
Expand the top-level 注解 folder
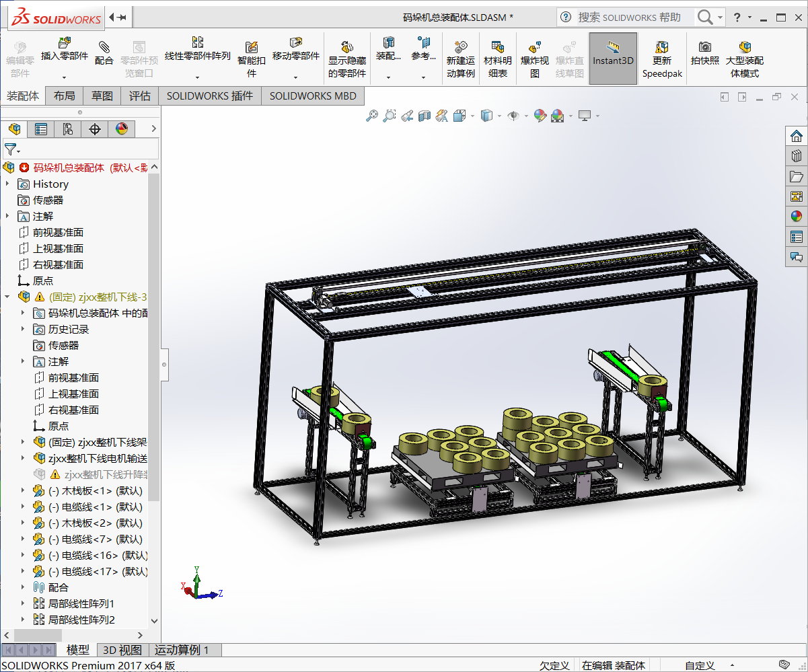(8, 216)
